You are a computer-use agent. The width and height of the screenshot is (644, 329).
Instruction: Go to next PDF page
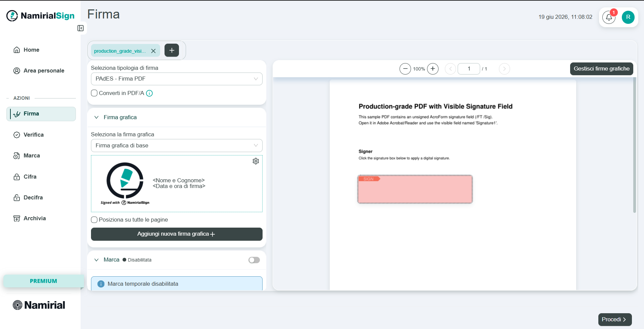pyautogui.click(x=504, y=69)
